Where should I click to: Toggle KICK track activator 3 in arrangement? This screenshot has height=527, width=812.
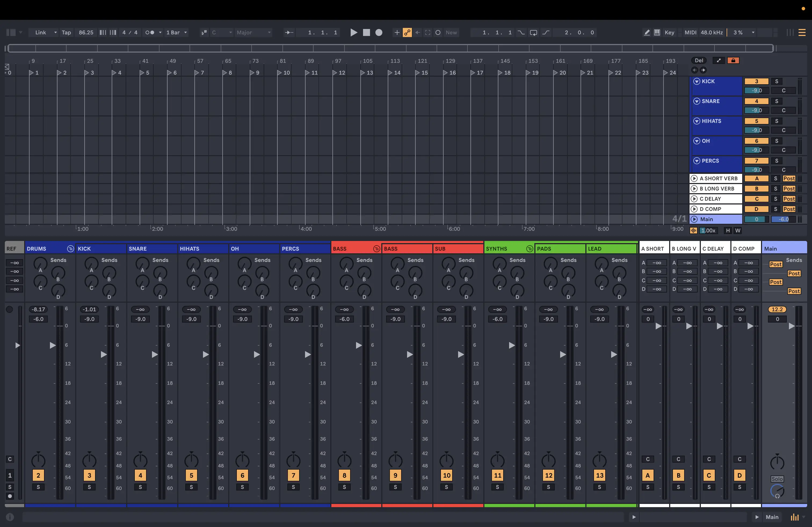[x=756, y=81]
